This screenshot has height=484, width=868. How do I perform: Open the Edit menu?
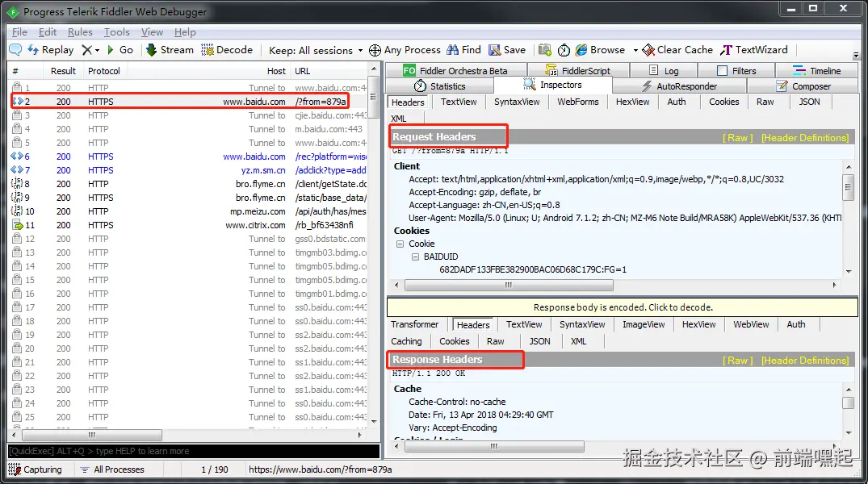point(48,32)
